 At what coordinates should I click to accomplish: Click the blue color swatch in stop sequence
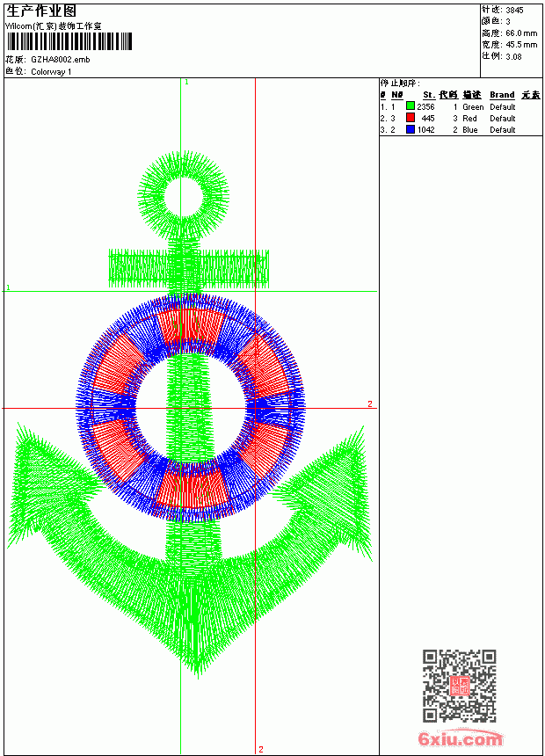pos(411,129)
